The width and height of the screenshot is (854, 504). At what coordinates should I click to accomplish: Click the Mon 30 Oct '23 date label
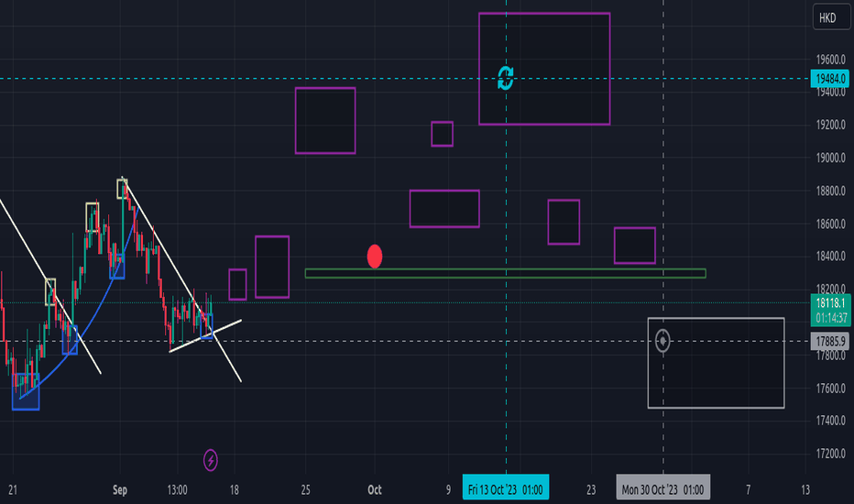point(662,488)
